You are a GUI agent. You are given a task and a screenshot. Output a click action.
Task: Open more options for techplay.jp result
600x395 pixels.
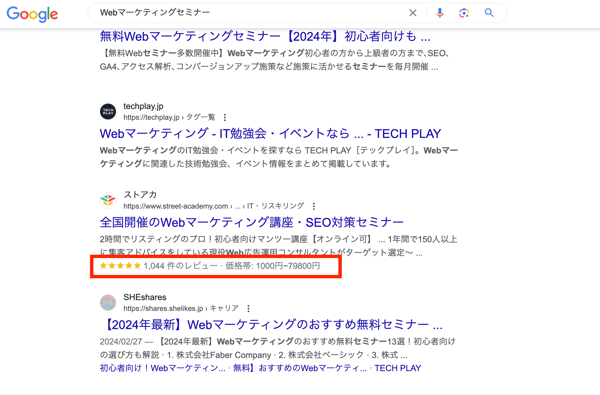click(225, 117)
